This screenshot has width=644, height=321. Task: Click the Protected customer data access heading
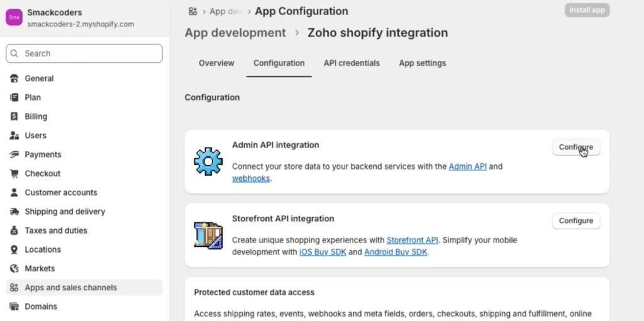(254, 293)
